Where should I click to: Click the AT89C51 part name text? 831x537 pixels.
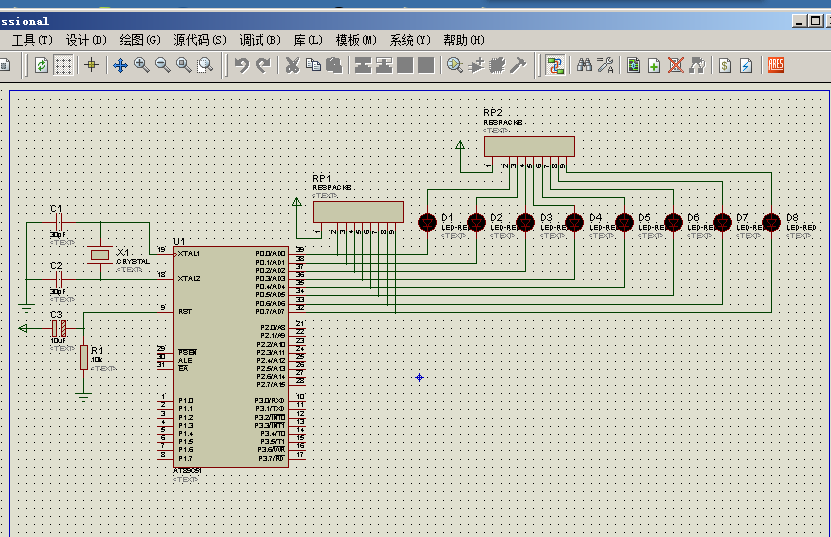point(187,471)
